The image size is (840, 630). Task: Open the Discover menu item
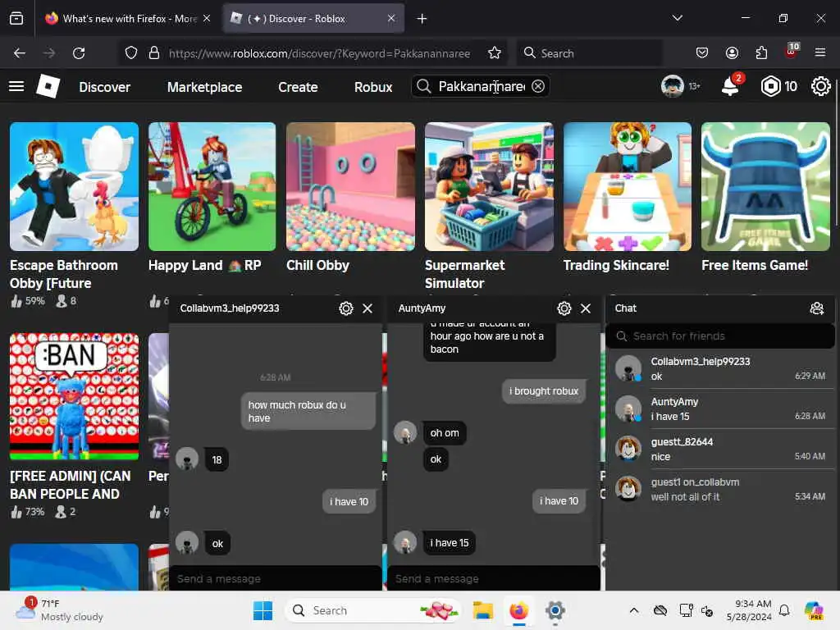tap(104, 87)
